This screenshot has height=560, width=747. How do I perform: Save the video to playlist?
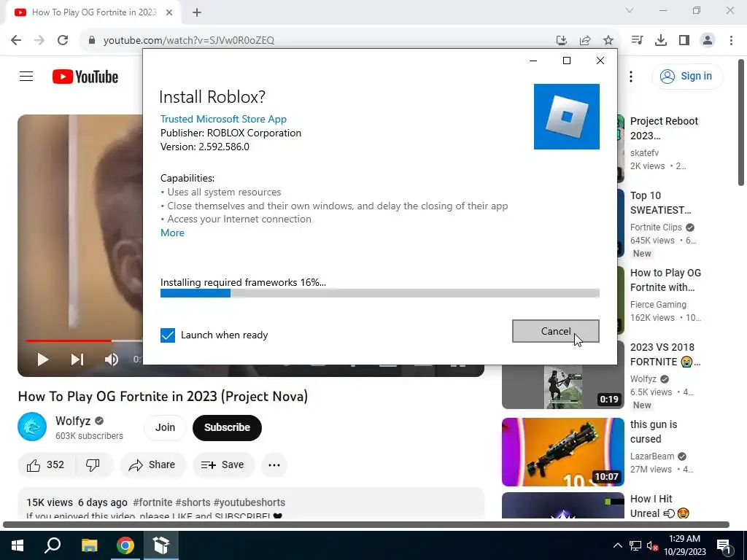[223, 464]
